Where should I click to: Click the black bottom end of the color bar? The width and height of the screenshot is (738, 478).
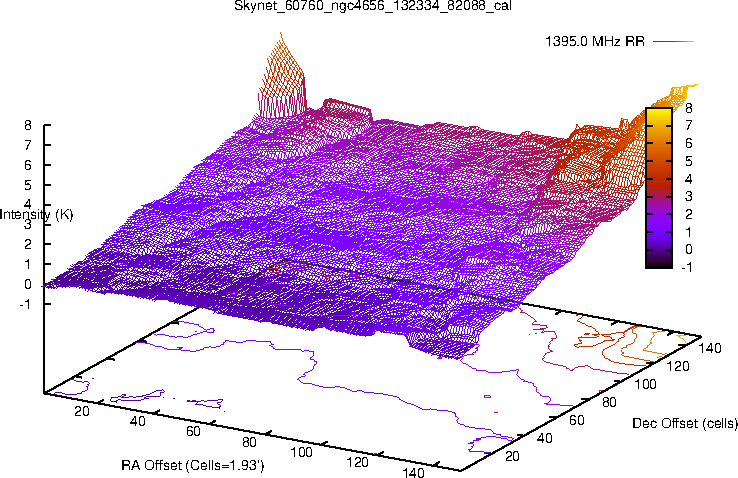point(659,262)
